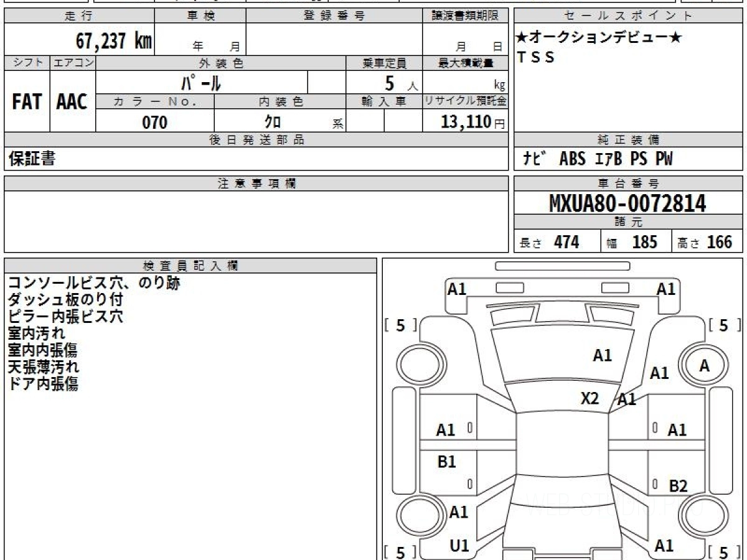Image resolution: width=747 pixels, height=560 pixels.
Task: Select the 走行 column header
Action: (79, 16)
